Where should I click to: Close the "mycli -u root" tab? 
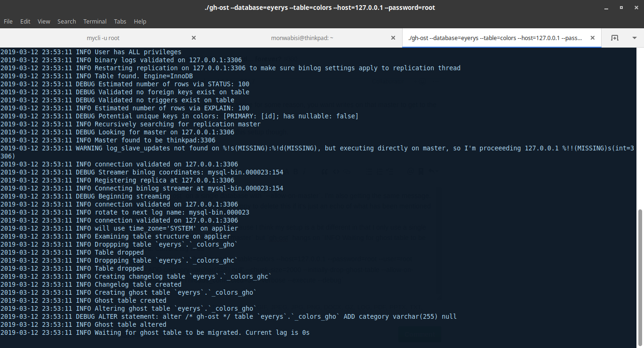pyautogui.click(x=193, y=37)
